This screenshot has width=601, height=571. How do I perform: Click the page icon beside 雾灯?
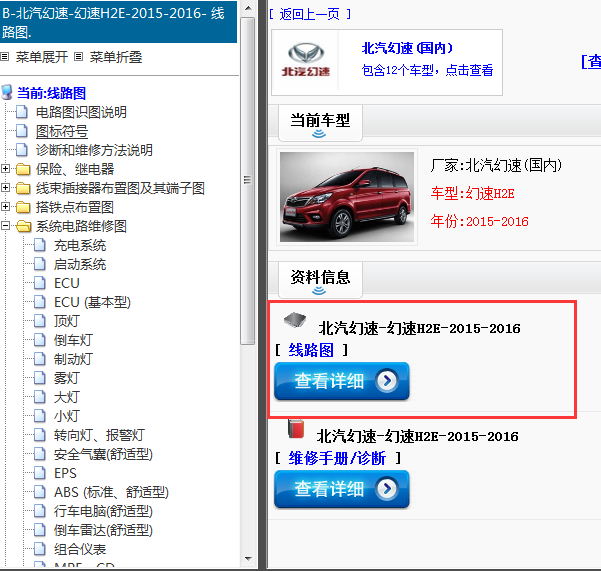(x=39, y=378)
